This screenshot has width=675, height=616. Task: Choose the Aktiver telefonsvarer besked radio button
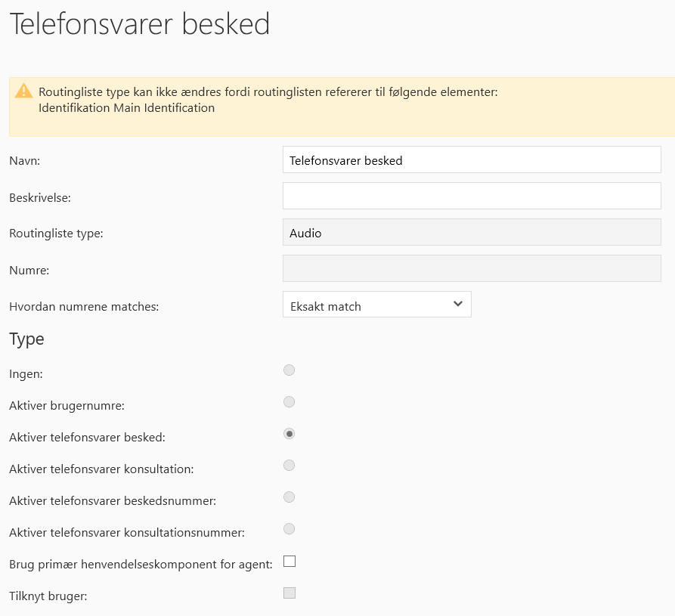point(289,434)
